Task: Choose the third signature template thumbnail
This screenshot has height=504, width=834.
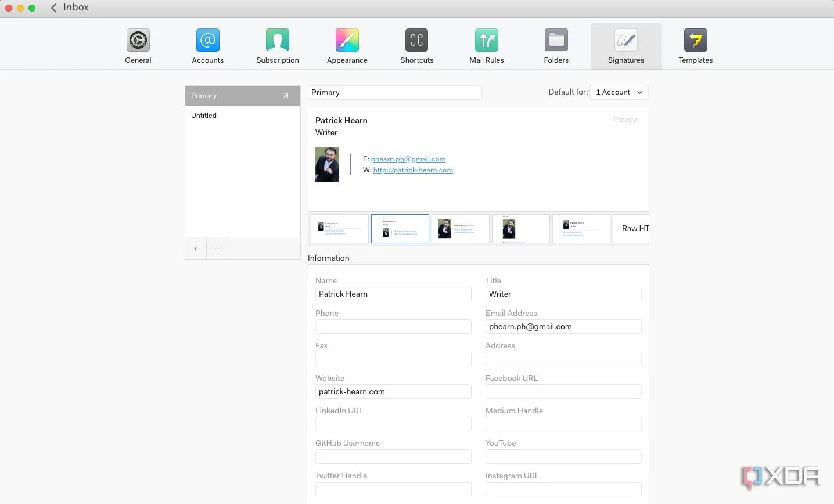Action: click(461, 229)
